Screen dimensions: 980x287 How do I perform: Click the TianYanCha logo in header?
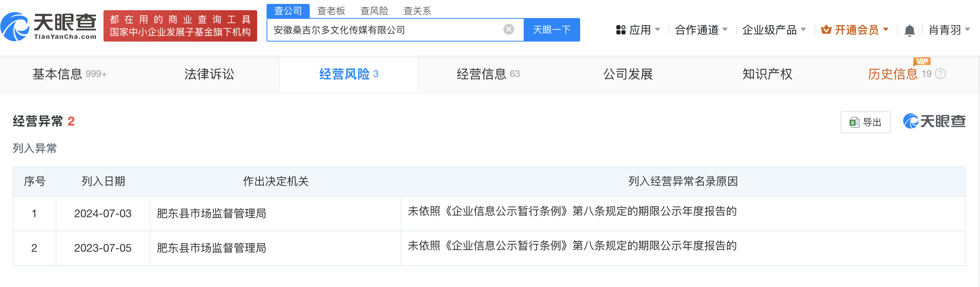point(49,26)
